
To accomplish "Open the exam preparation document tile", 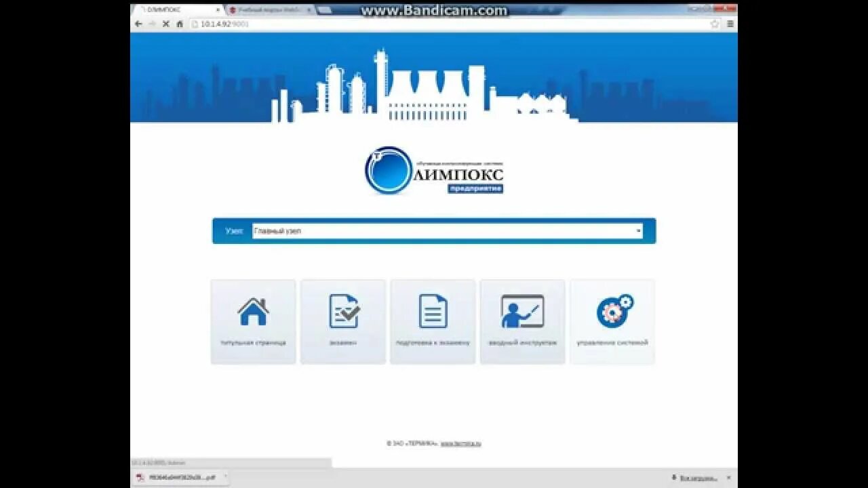I will tap(433, 322).
